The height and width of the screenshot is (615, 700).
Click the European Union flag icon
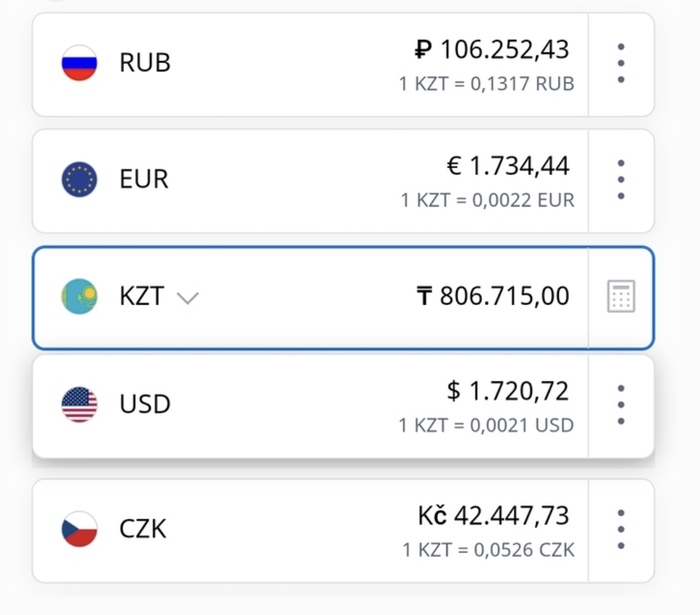[79, 180]
